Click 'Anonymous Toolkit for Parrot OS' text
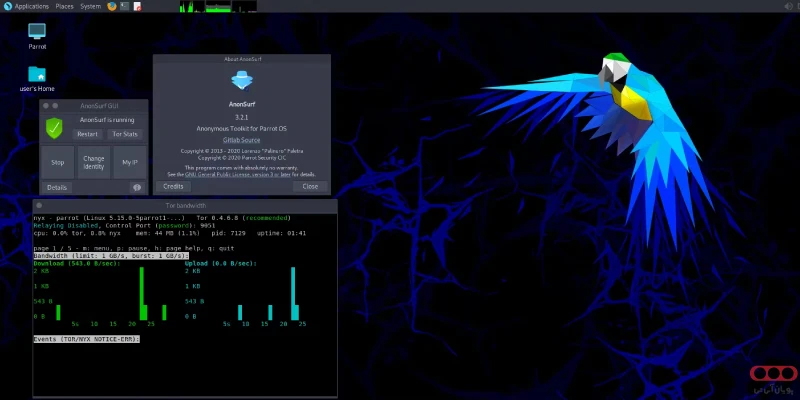This screenshot has height=400, width=800. 242,129
